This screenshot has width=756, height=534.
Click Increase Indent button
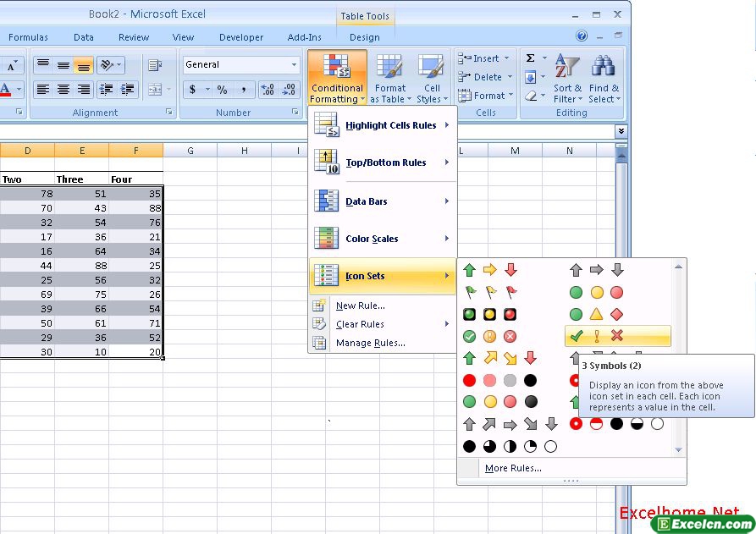click(x=128, y=90)
